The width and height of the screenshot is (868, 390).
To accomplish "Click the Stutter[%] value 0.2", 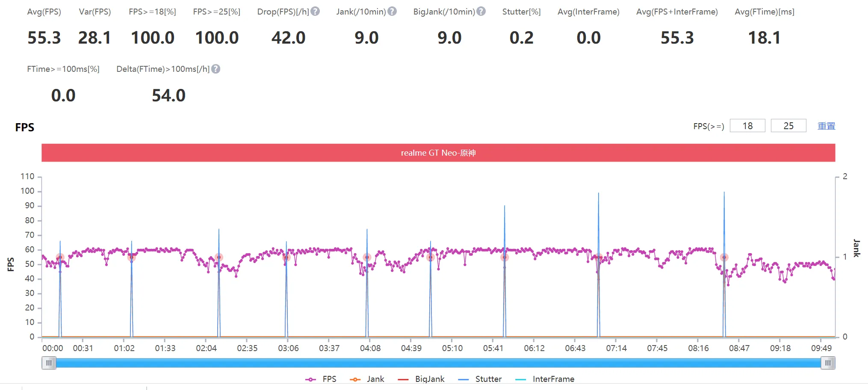I will (x=522, y=38).
